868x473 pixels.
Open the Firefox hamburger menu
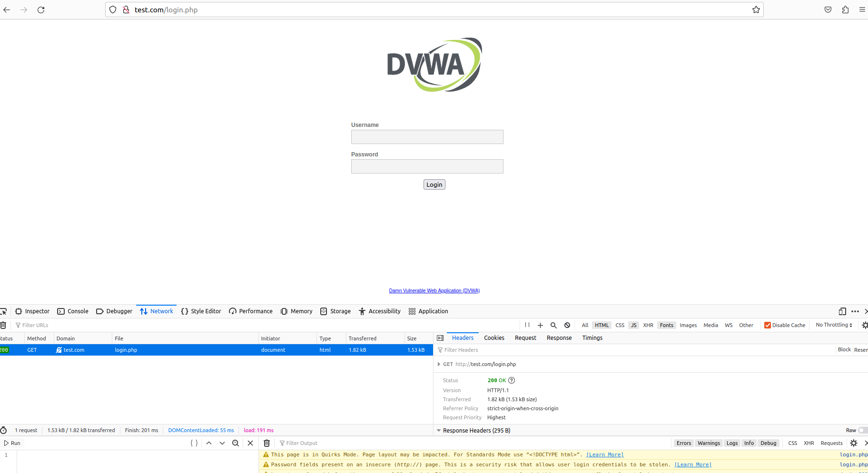pyautogui.click(x=862, y=10)
